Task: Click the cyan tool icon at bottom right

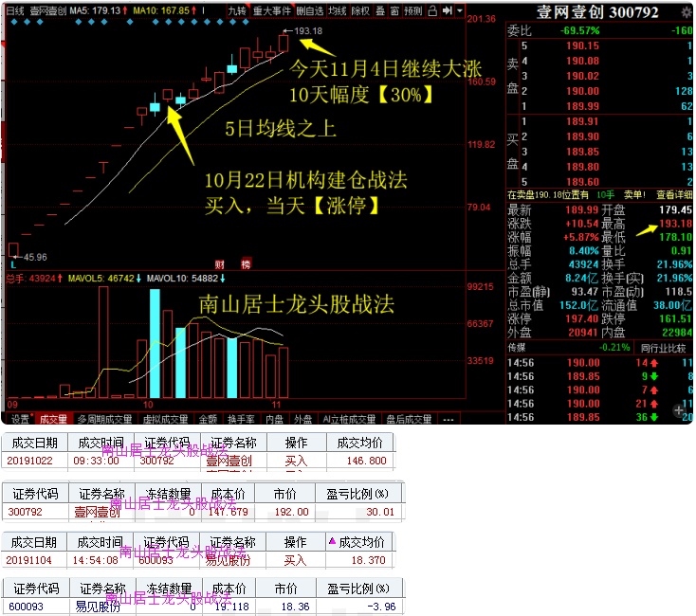Action: (x=684, y=411)
